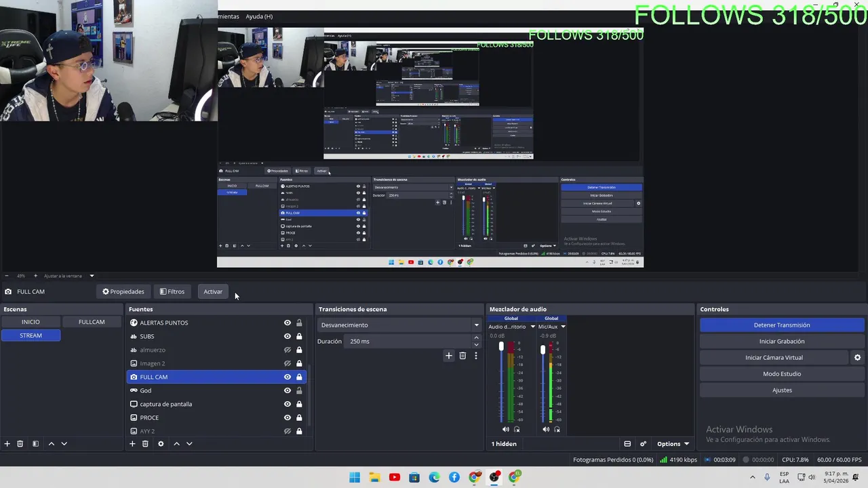The height and width of the screenshot is (488, 868).
Task: Move selected scene down
Action: point(64,444)
